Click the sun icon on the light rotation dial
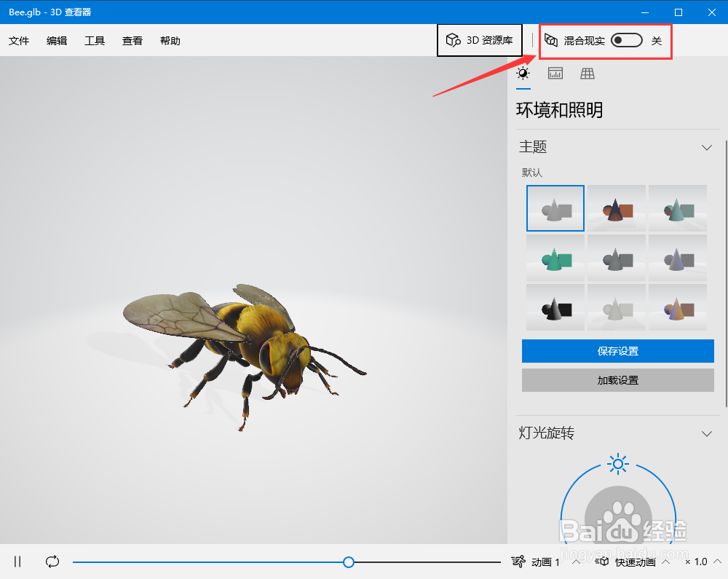Screen dimensions: 728x579 [x=618, y=464]
